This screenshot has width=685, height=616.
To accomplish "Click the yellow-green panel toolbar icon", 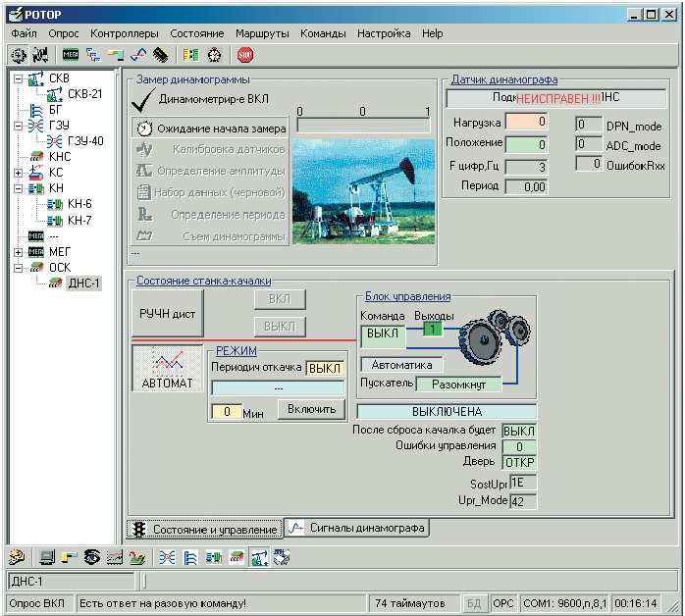I will click(191, 55).
